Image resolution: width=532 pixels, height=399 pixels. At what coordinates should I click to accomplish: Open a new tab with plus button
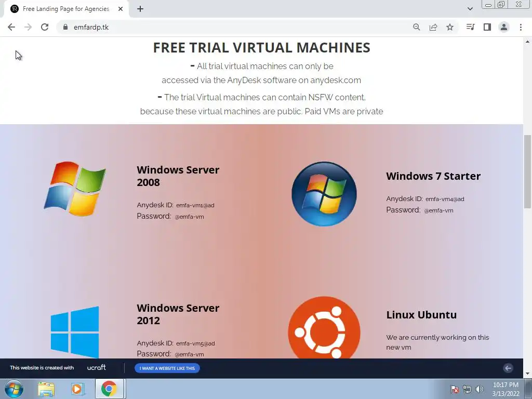click(140, 9)
